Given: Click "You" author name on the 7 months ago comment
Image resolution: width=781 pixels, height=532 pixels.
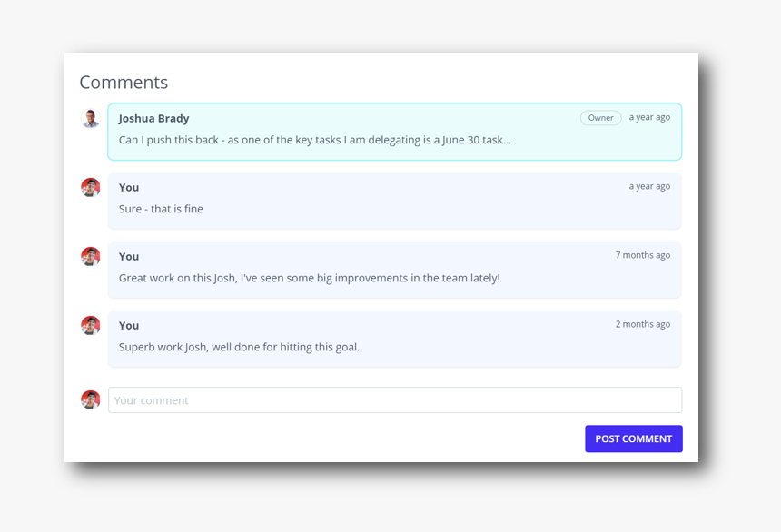Looking at the screenshot, I should click(129, 256).
